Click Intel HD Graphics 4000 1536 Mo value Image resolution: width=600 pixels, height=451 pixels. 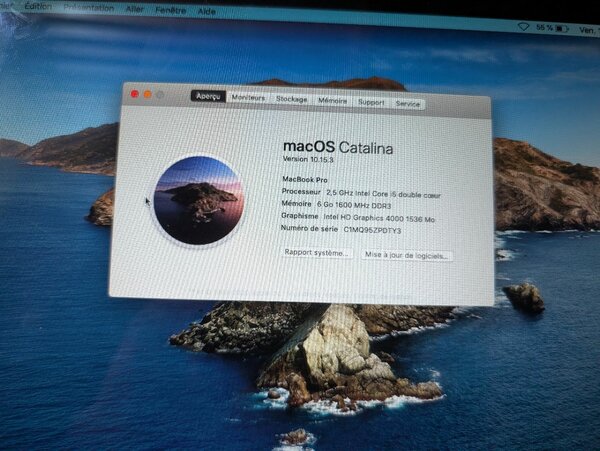pos(379,218)
